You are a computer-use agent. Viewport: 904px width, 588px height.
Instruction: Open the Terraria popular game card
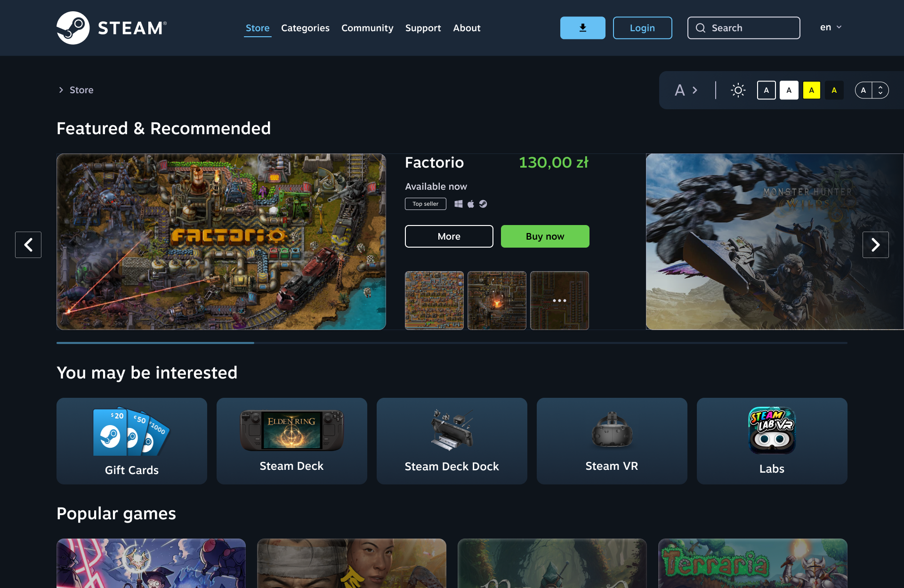753,563
